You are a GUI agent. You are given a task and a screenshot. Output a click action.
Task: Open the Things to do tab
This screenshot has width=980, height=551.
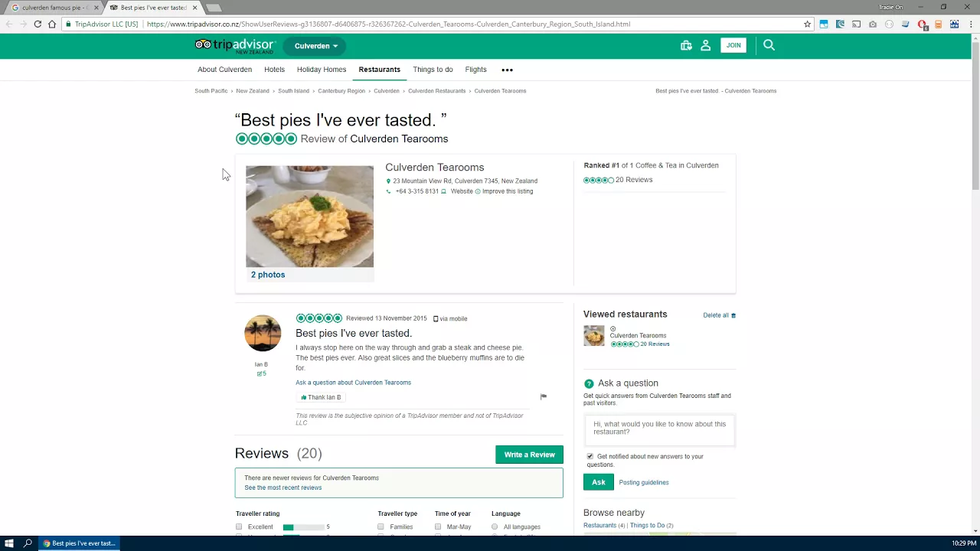pos(433,70)
